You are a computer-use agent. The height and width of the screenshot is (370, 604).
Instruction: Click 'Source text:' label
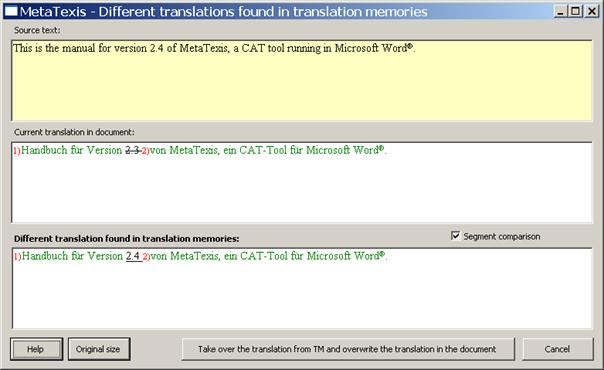[37, 30]
